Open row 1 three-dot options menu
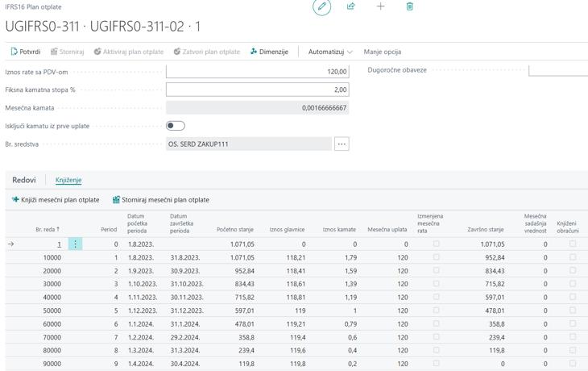The width and height of the screenshot is (588, 371). [75, 244]
